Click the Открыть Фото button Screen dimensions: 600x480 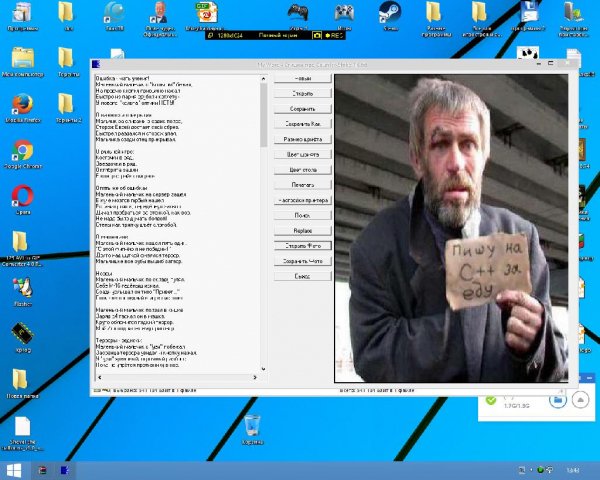point(303,246)
